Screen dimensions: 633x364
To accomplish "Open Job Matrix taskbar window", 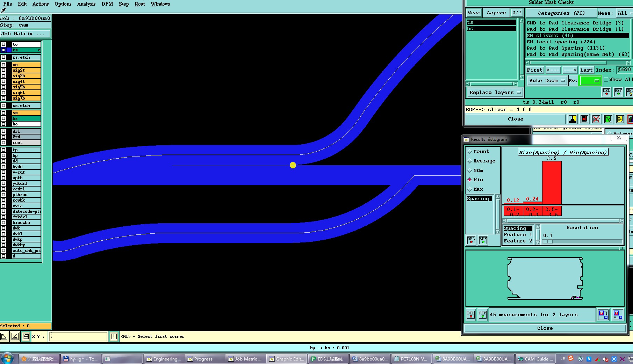I will click(245, 359).
